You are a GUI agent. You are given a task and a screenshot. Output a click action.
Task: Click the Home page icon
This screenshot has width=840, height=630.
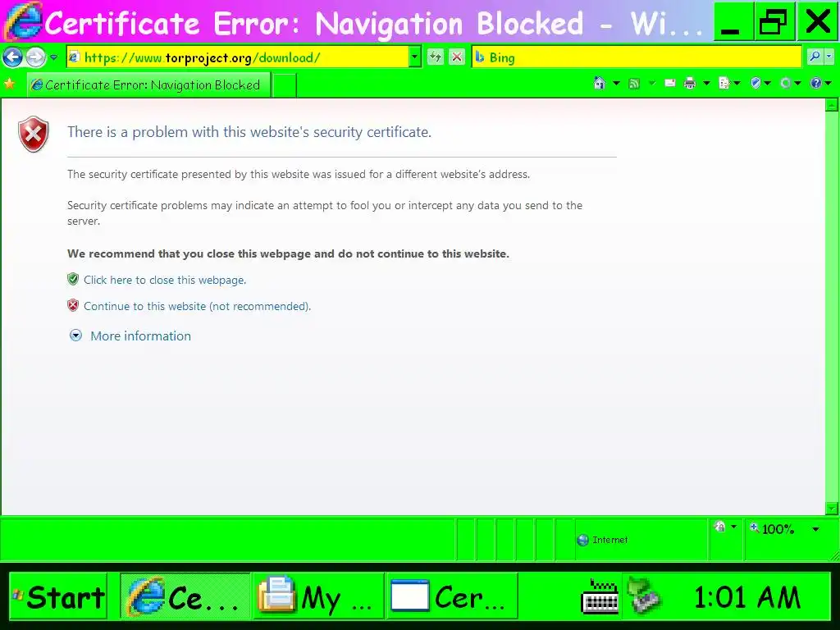tap(600, 83)
